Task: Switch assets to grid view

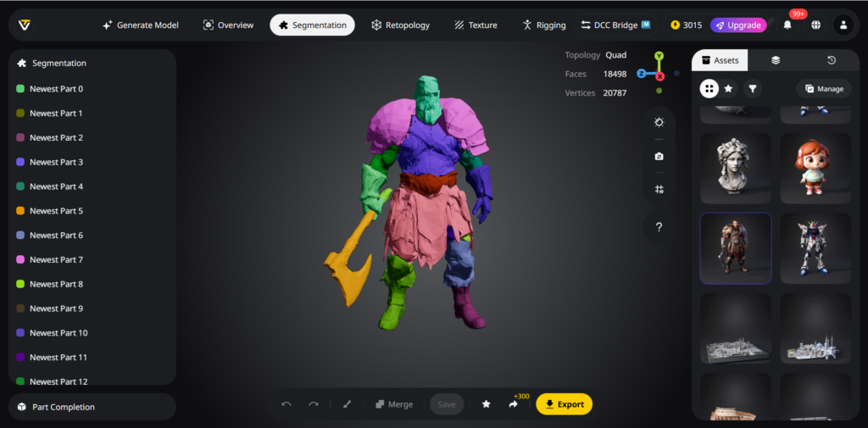Action: point(709,88)
